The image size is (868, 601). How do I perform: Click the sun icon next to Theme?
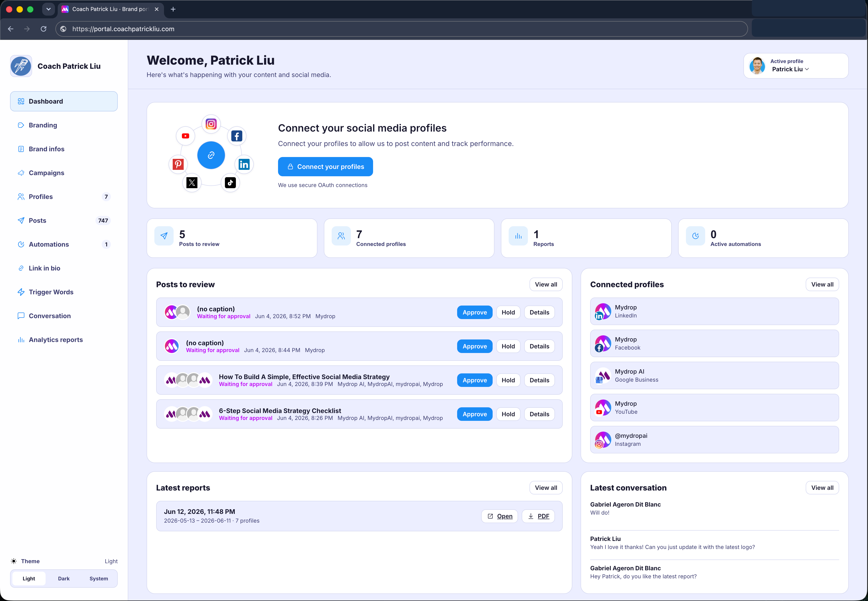(x=14, y=561)
